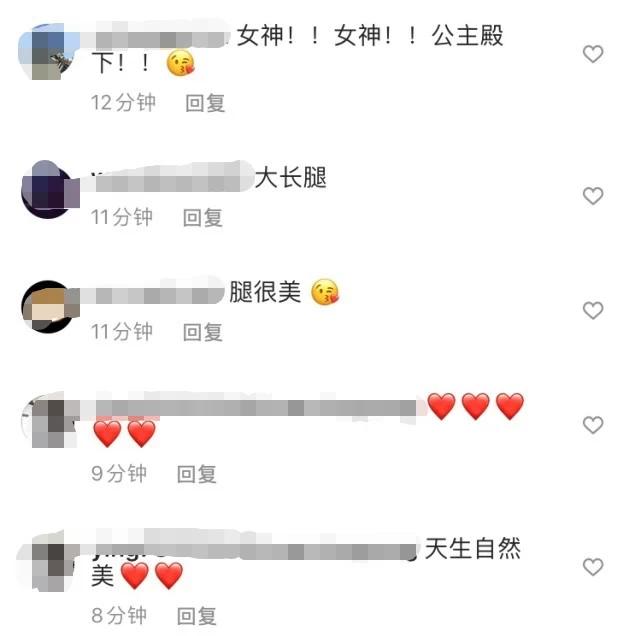The image size is (640, 636).
Task: Reply to the 12分钟 comment
Action: (x=205, y=103)
